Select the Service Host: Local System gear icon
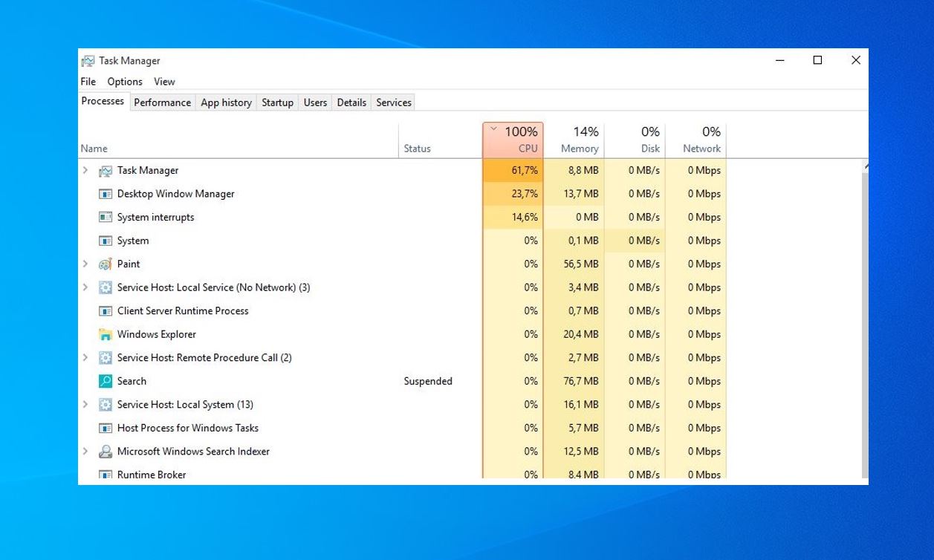The image size is (934, 560). click(105, 404)
